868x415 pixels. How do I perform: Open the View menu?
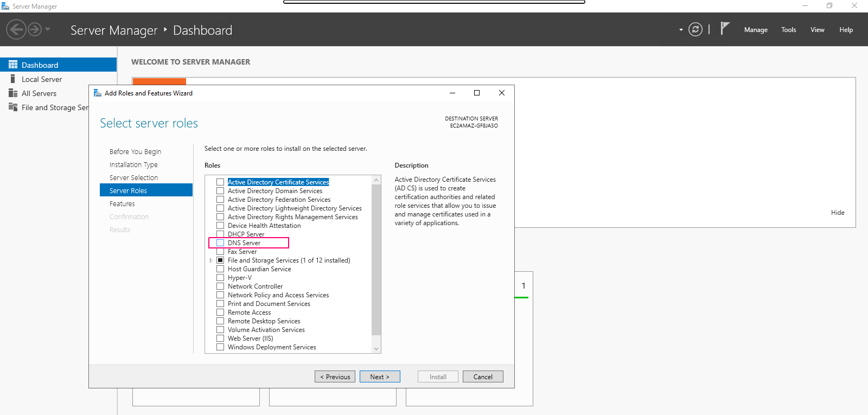818,30
